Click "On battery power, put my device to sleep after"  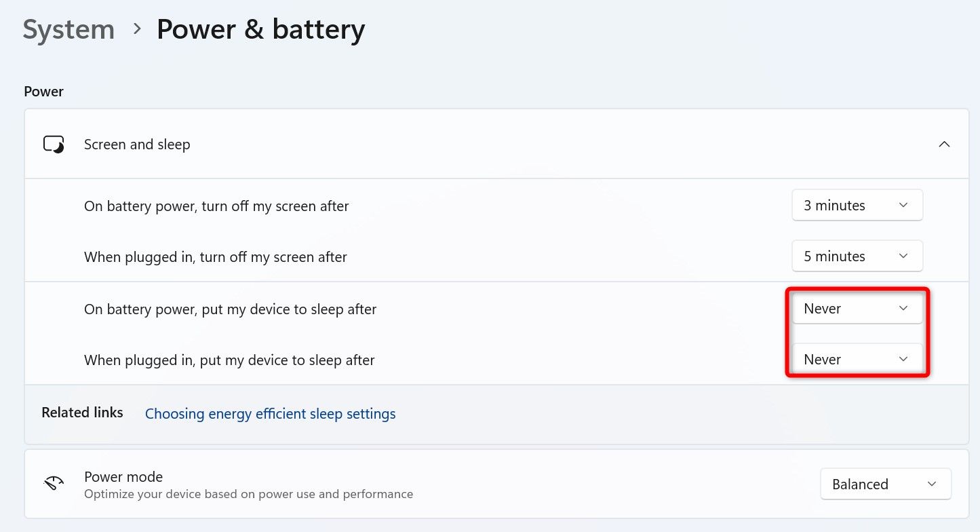tap(230, 309)
